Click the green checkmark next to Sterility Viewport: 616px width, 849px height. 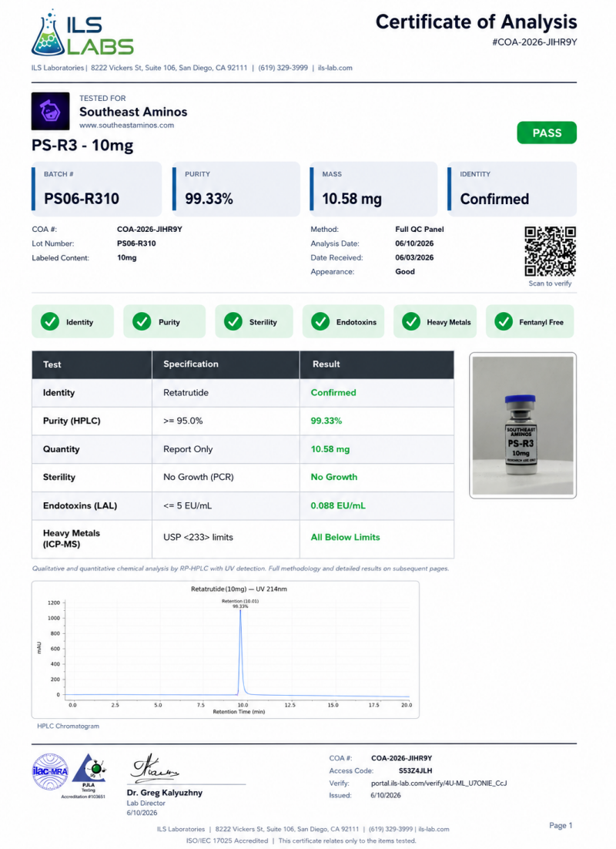pos(233,321)
